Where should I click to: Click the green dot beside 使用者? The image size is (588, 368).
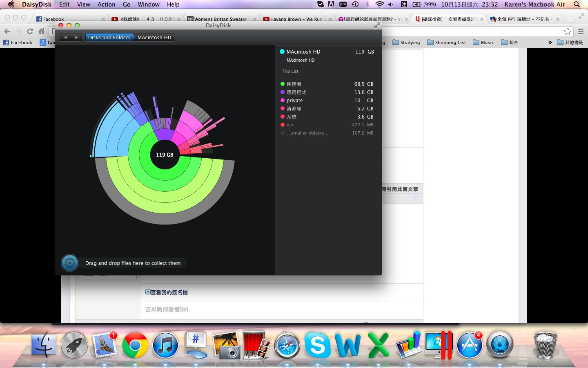pos(282,84)
